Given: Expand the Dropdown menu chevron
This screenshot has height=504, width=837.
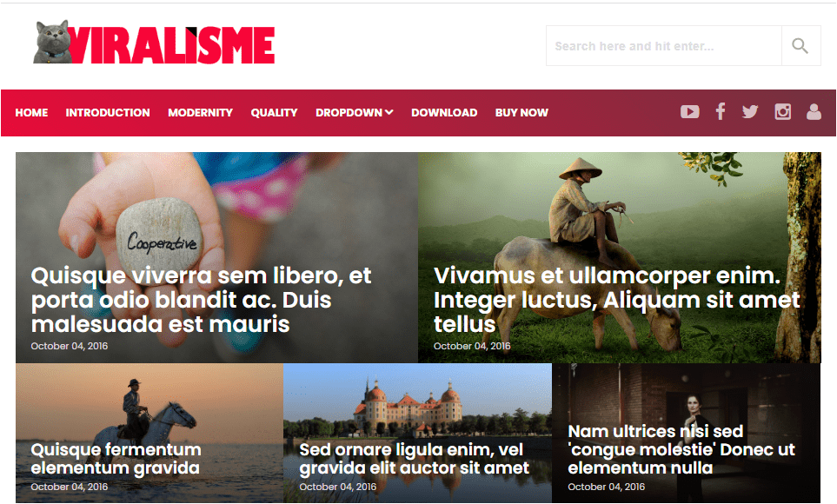Looking at the screenshot, I should tap(389, 112).
